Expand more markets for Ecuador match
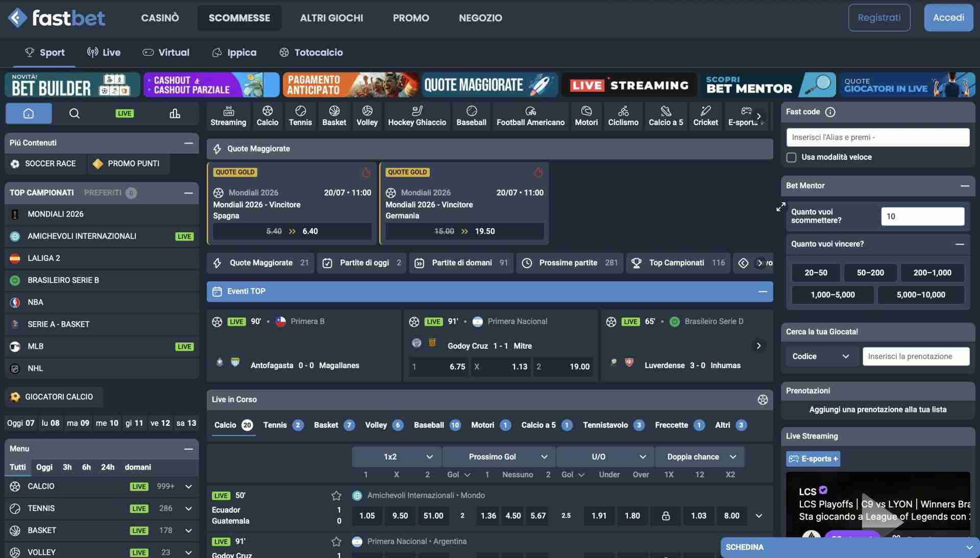The image size is (980, 558). coord(759,516)
